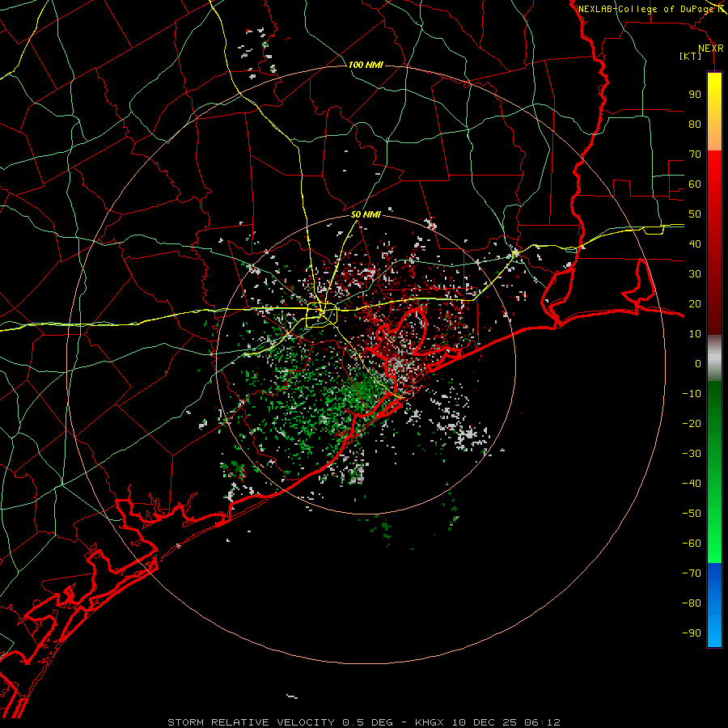
Task: Click the '20' value on the velocity scale
Action: pos(695,303)
